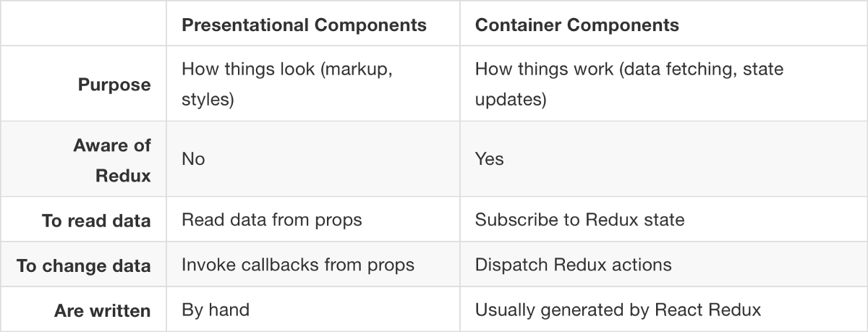Click the empty top-left header cell
The height and width of the screenshot is (332, 868).
83,25
